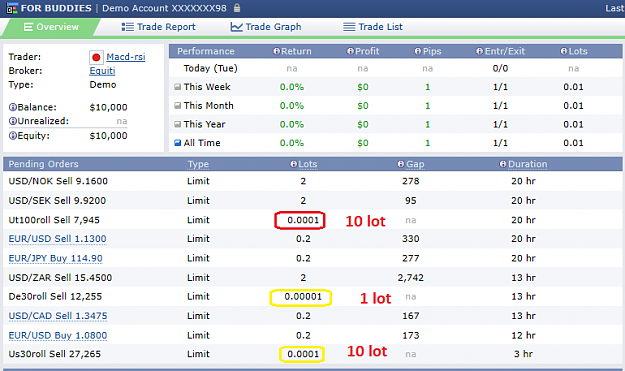625x371 pixels.
Task: Select the USD/NOK Sell 9.1600 row
Action: tap(312, 181)
